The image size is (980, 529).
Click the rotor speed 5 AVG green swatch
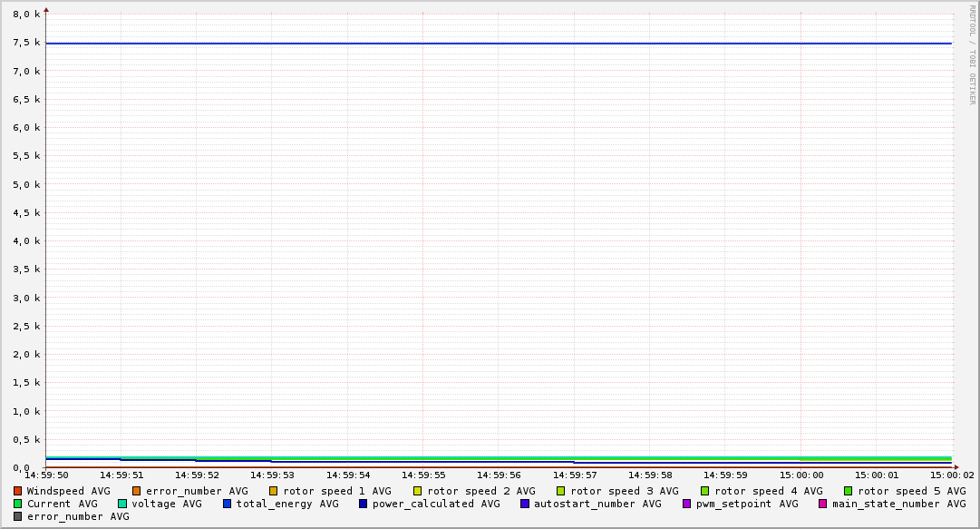coord(849,491)
